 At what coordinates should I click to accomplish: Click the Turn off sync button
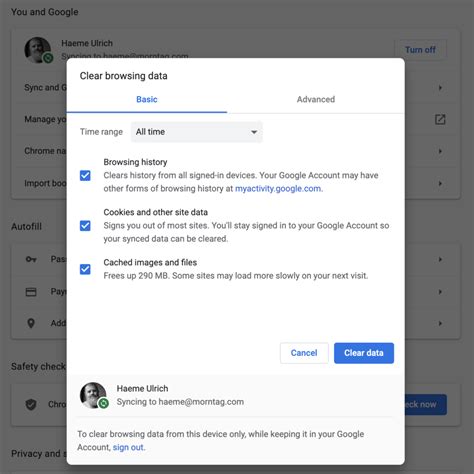point(420,50)
